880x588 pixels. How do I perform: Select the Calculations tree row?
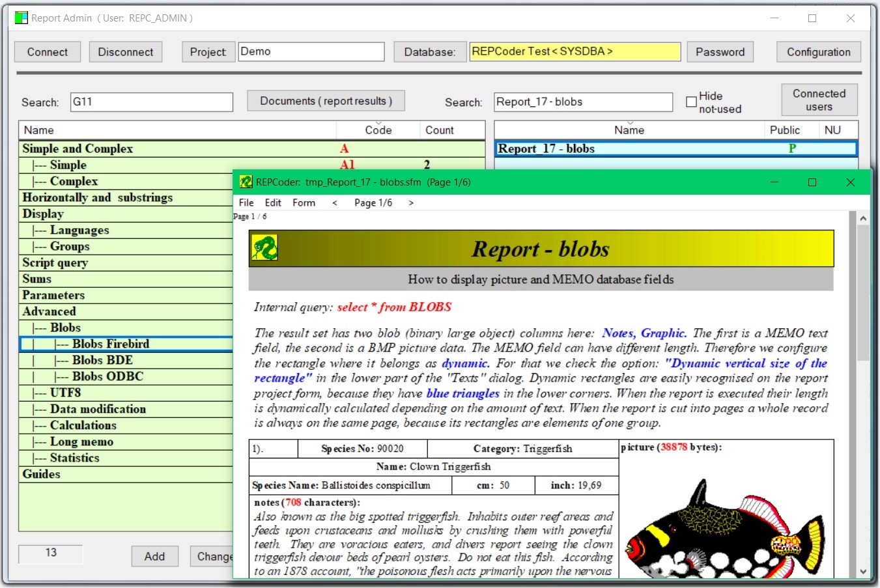pyautogui.click(x=126, y=425)
